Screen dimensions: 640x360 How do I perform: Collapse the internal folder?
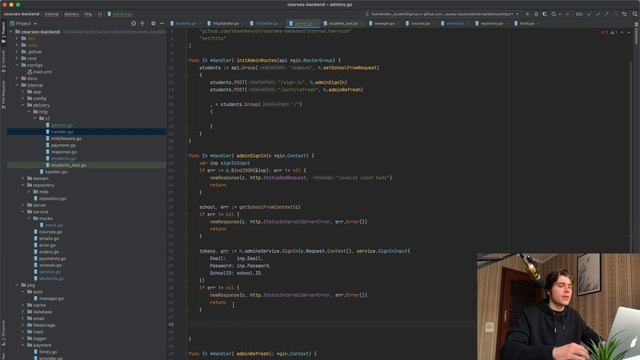17,85
